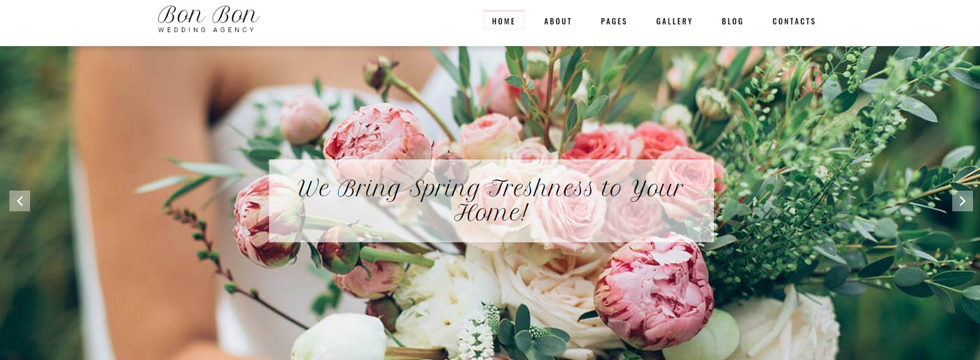Image resolution: width=980 pixels, height=360 pixels.
Task: Open the About page
Action: (558, 21)
